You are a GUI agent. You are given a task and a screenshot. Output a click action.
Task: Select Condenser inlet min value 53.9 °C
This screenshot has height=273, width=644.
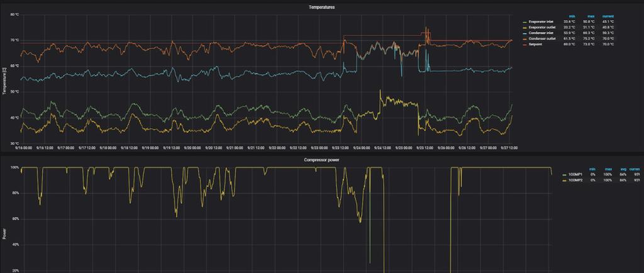pos(569,33)
